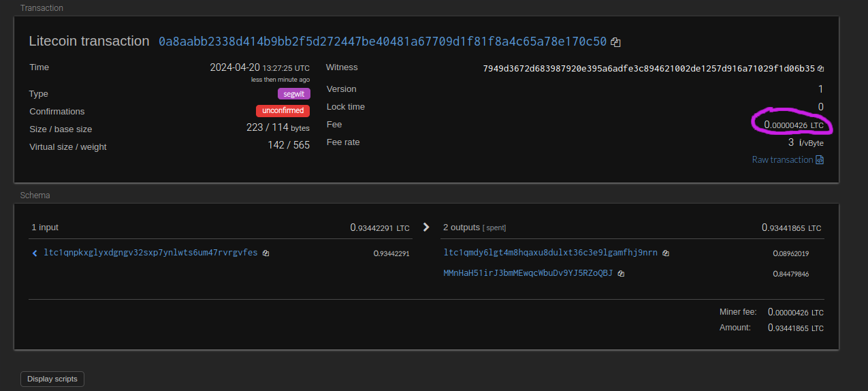The height and width of the screenshot is (391, 868).
Task: Open the Raw transaction link
Action: pos(782,160)
